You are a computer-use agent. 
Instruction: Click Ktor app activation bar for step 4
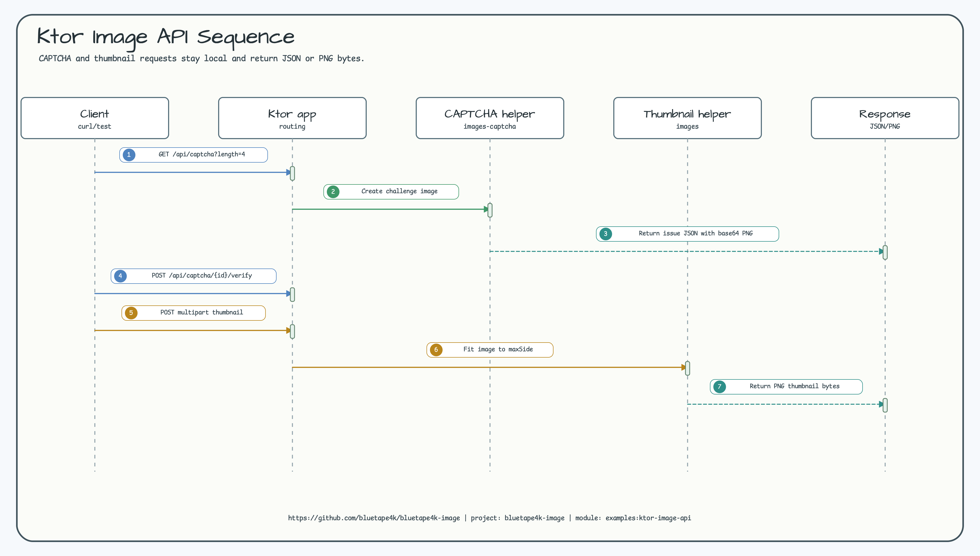click(x=292, y=294)
